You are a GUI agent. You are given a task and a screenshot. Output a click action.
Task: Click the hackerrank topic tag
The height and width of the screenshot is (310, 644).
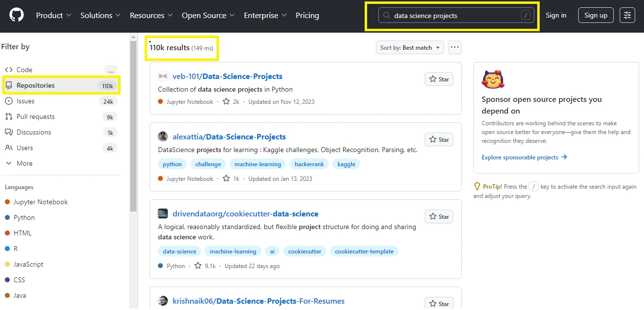point(309,164)
